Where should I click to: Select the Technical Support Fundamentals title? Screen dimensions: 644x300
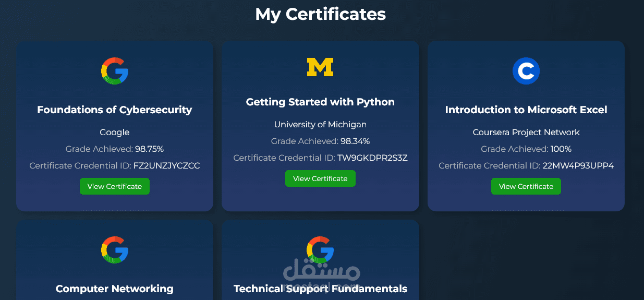(x=320, y=289)
